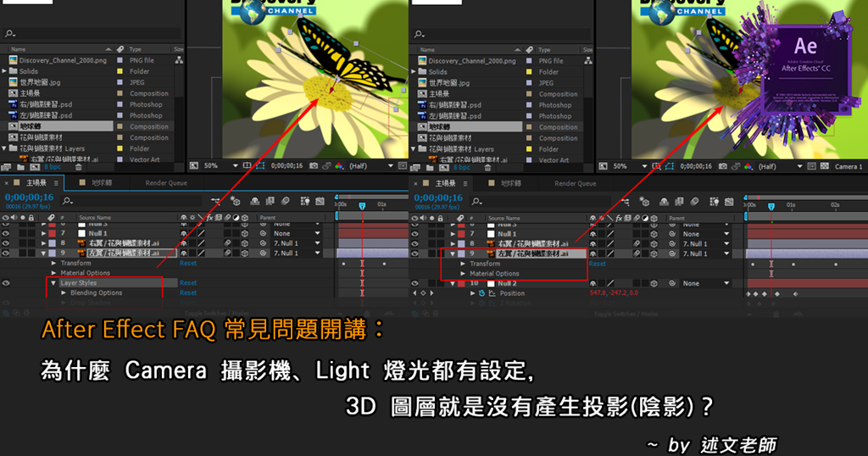Hide layer 7 Null 1 in the left timeline
This screenshot has height=456, width=868.
(6, 234)
